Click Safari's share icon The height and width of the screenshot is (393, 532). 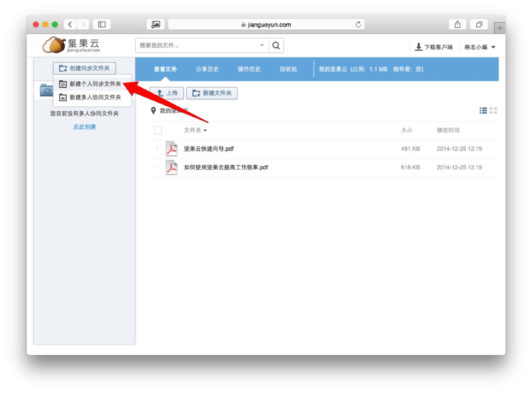[457, 24]
